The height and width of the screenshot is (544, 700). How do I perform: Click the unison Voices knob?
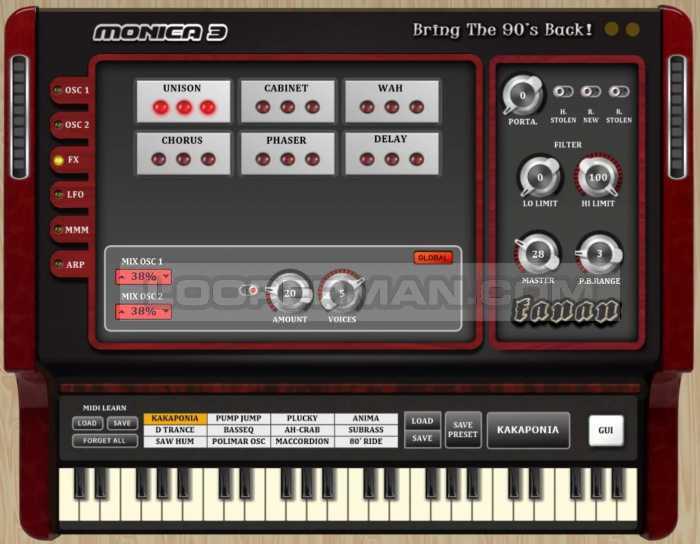coord(342,293)
